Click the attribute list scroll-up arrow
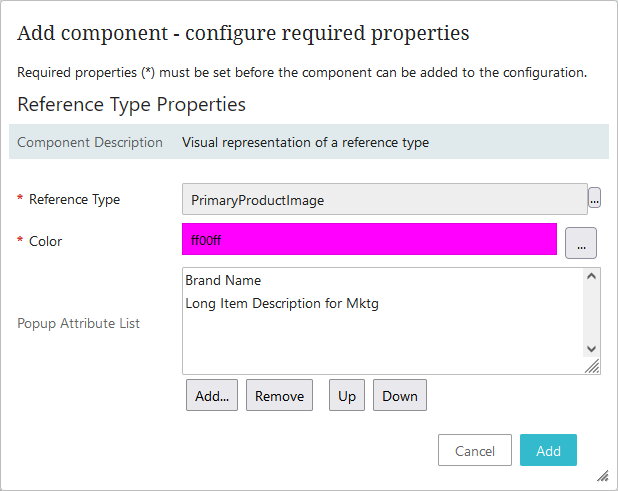 tap(591, 278)
